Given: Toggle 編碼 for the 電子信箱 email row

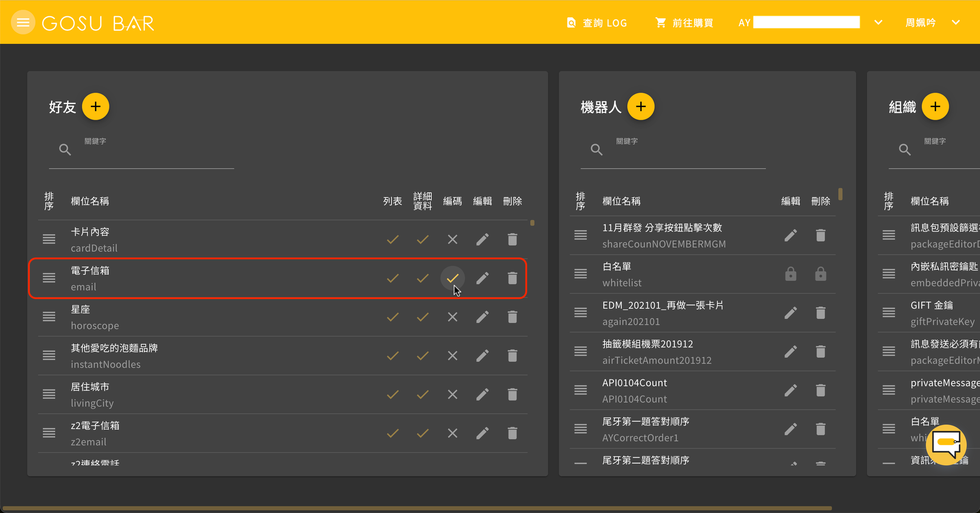Looking at the screenshot, I should click(453, 278).
